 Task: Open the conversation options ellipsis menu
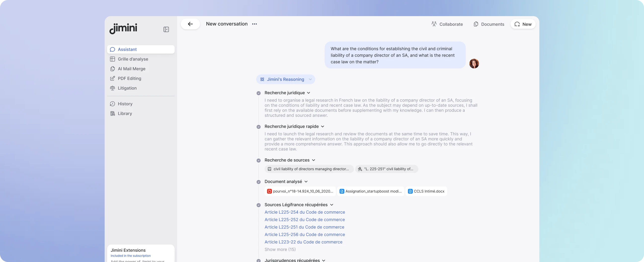pyautogui.click(x=255, y=24)
